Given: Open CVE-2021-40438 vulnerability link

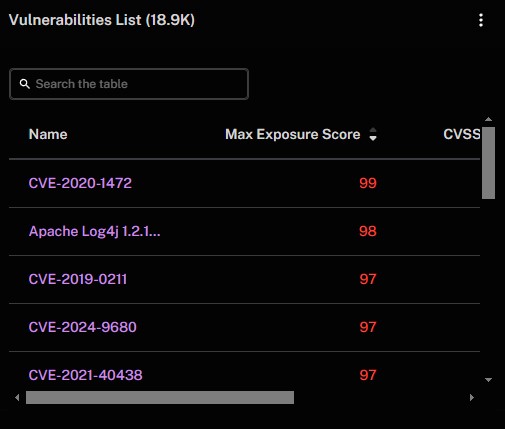Looking at the screenshot, I should point(85,375).
